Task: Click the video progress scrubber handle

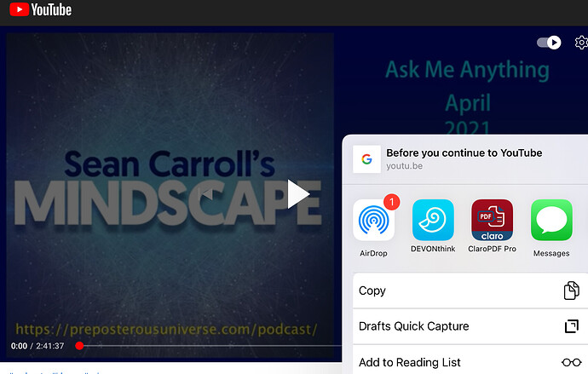Action: click(x=79, y=346)
